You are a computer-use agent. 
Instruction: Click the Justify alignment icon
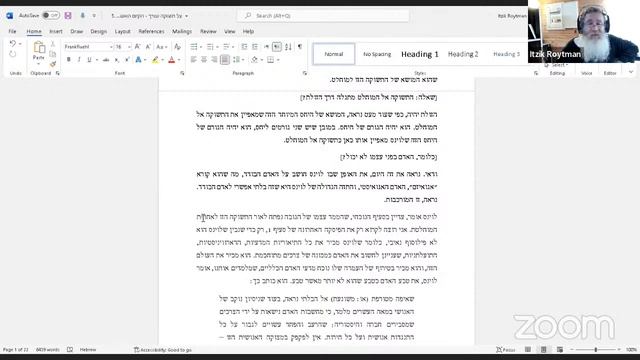pyautogui.click(x=225, y=60)
